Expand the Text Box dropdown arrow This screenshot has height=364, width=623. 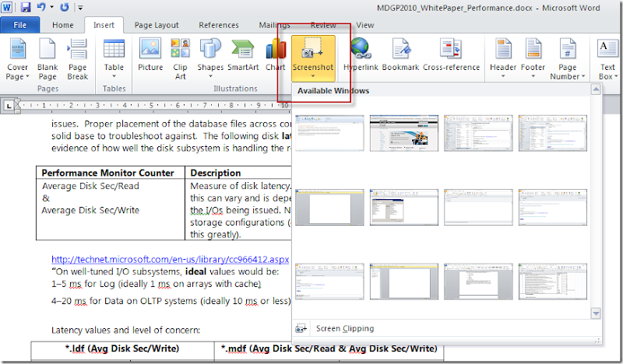pyautogui.click(x=616, y=76)
